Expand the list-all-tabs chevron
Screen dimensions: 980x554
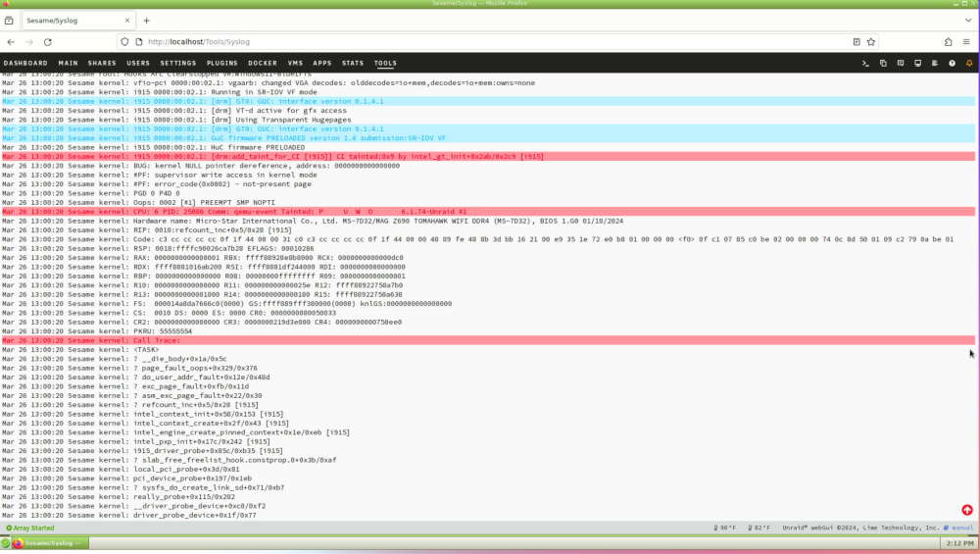click(968, 21)
